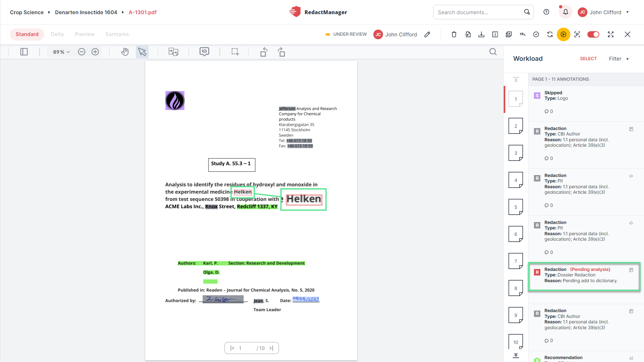
Task: Click the reanalyze refresh icon
Action: pyautogui.click(x=550, y=34)
